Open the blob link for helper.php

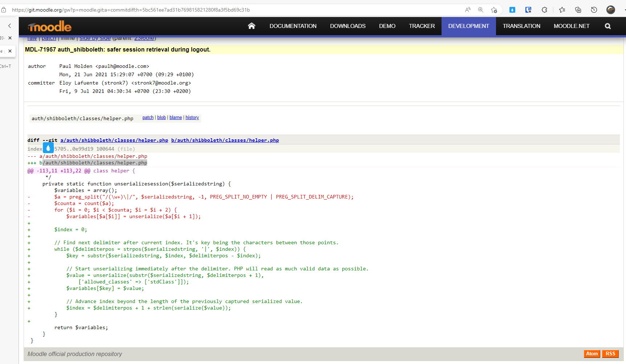(162, 118)
